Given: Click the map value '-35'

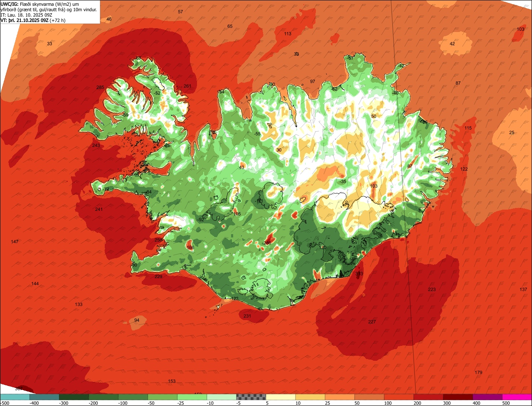Looking at the screenshot, I should tap(342, 181).
